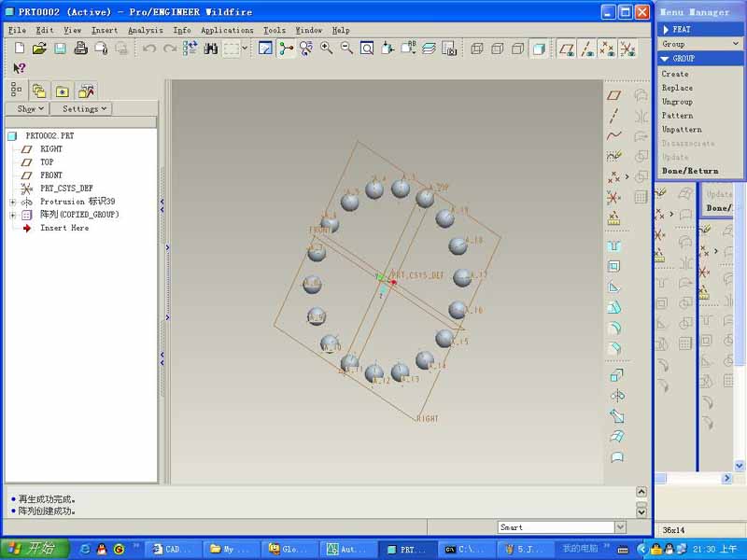The width and height of the screenshot is (747, 560).
Task: Open the Analysis menu
Action: (146, 30)
